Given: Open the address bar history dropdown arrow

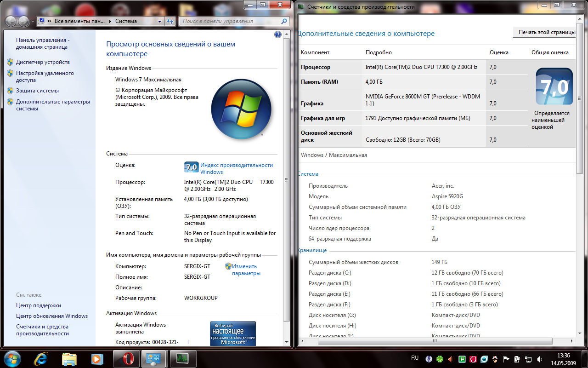Looking at the screenshot, I should (159, 21).
